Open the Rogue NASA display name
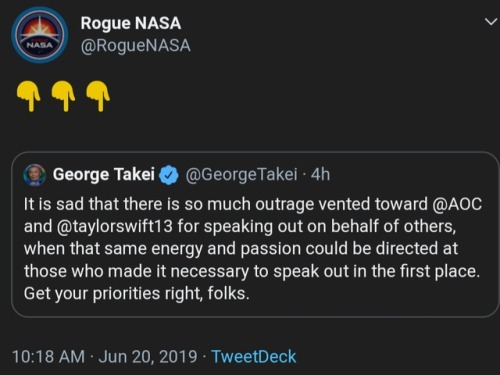This screenshot has height=375, width=500. coord(131,23)
